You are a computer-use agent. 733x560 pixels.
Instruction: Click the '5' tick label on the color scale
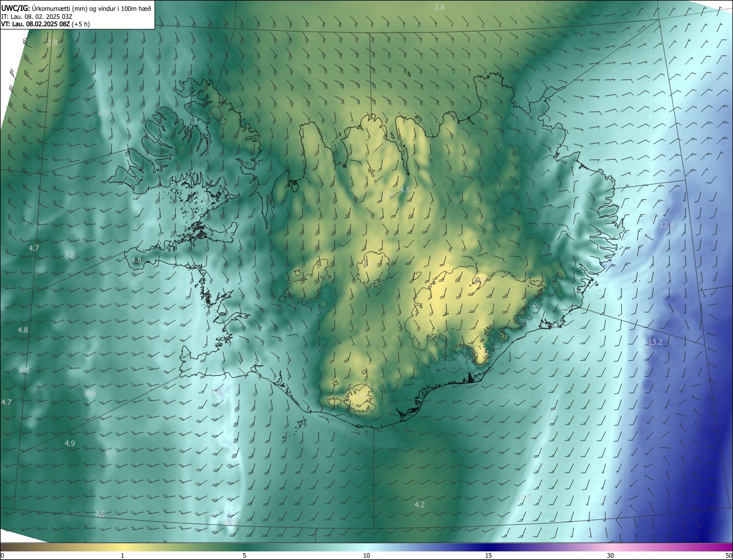coord(245,555)
